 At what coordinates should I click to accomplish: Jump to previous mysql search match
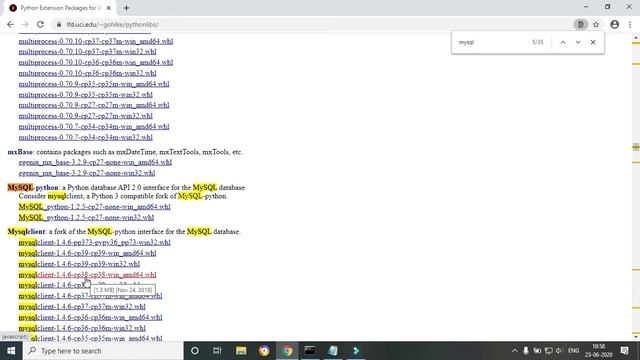(563, 42)
